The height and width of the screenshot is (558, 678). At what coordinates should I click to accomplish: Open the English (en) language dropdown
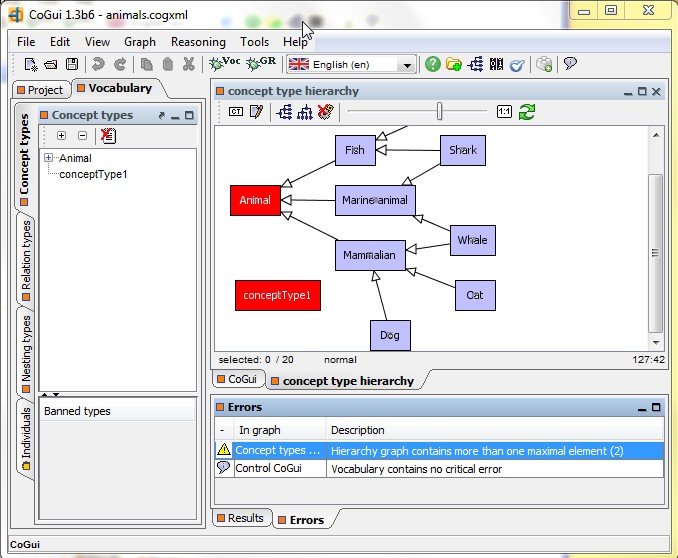tap(406, 65)
